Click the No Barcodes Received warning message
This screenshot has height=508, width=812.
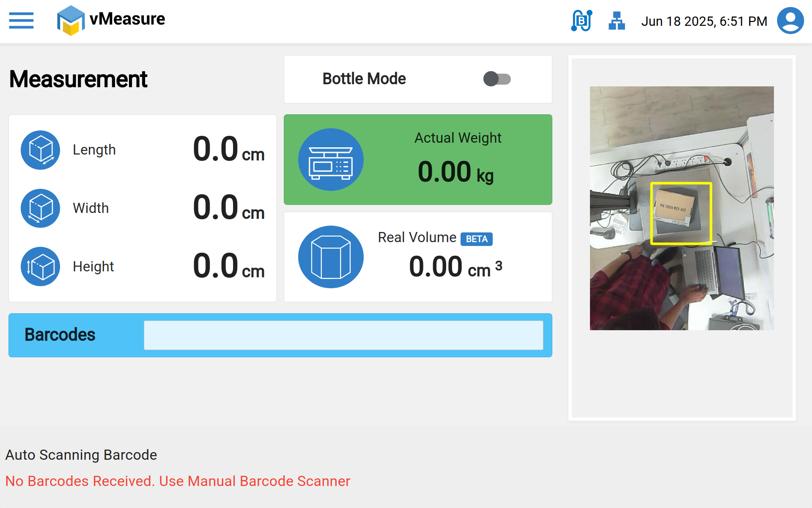click(178, 481)
